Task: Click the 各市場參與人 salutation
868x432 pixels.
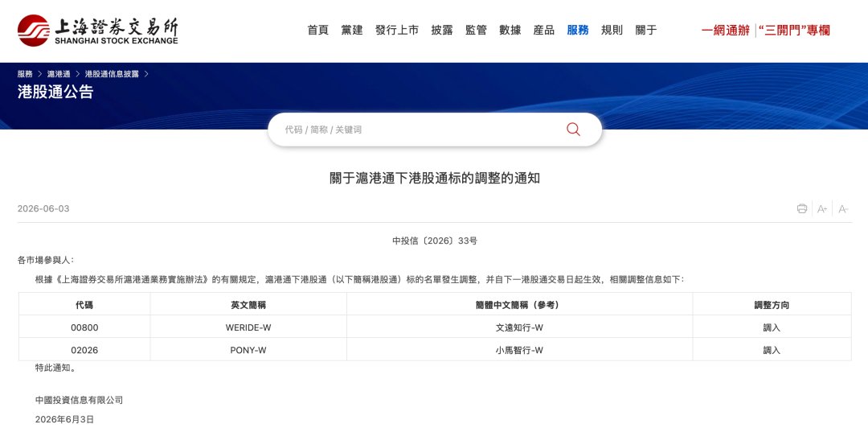Action: pos(45,260)
